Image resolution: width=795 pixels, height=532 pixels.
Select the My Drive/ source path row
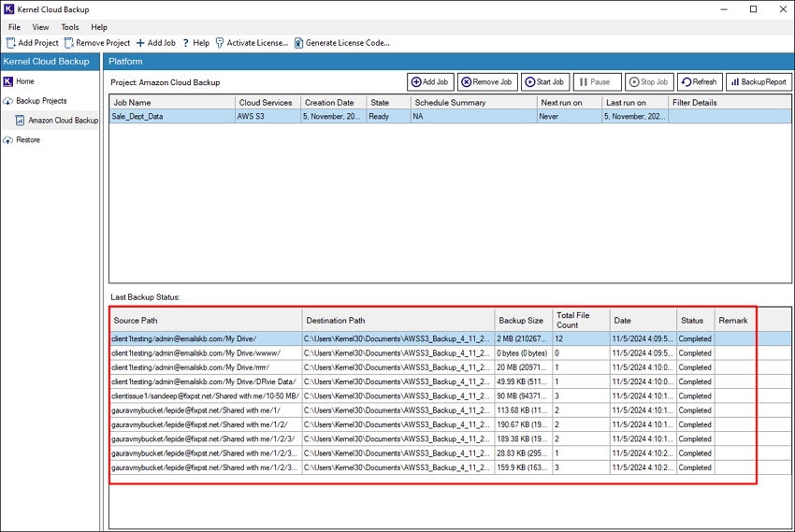click(x=450, y=339)
